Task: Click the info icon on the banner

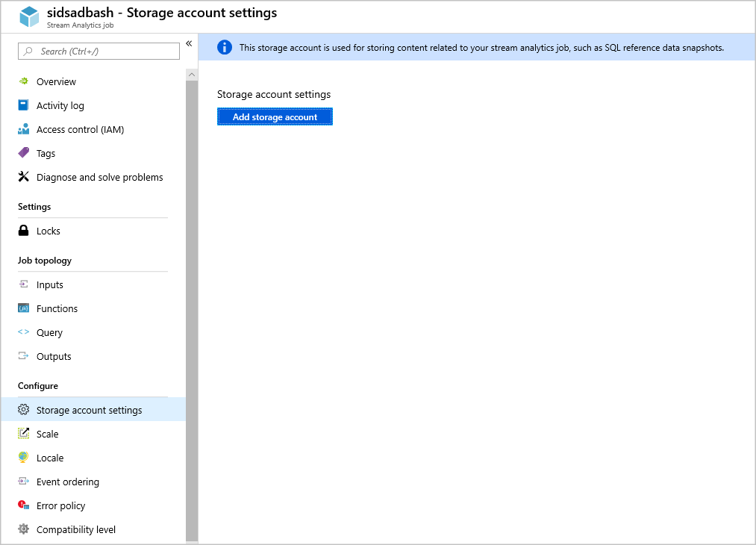Action: click(x=225, y=47)
